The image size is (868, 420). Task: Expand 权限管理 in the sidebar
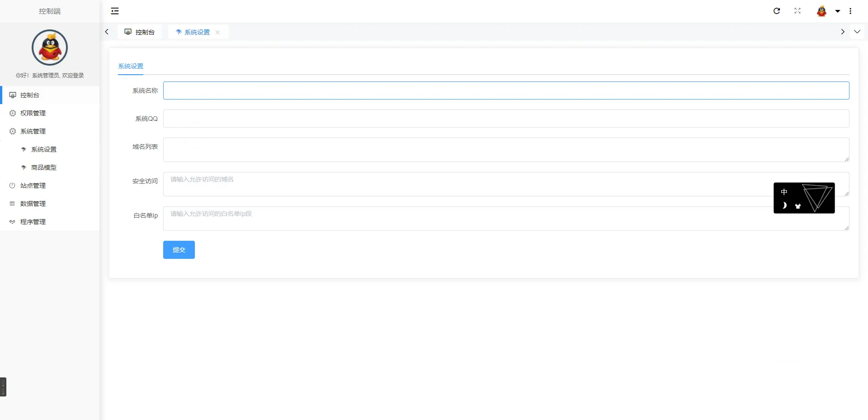33,113
